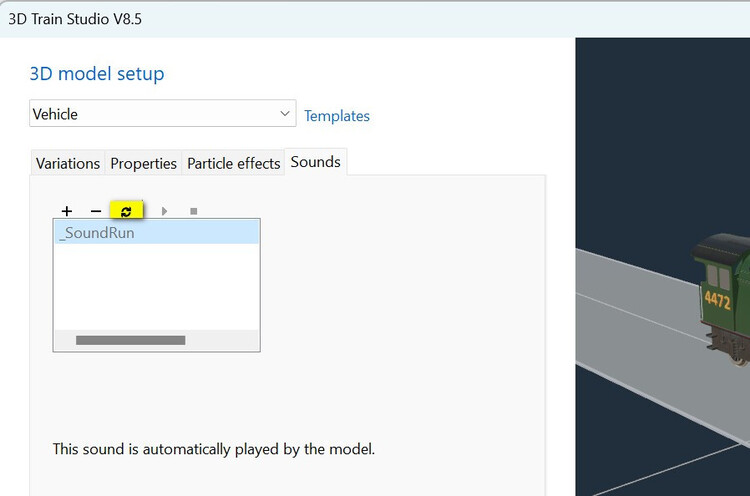Open the Templates link
This screenshot has height=496, width=750.
337,116
